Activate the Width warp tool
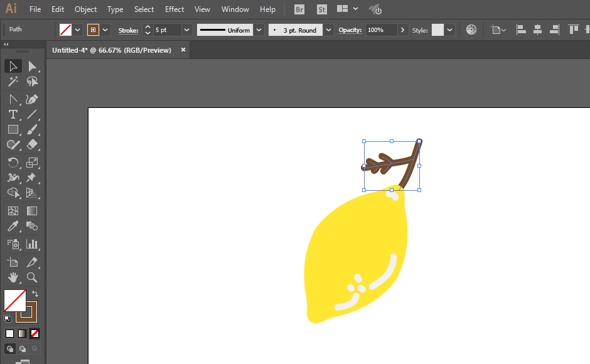The height and width of the screenshot is (364, 590). click(x=13, y=178)
